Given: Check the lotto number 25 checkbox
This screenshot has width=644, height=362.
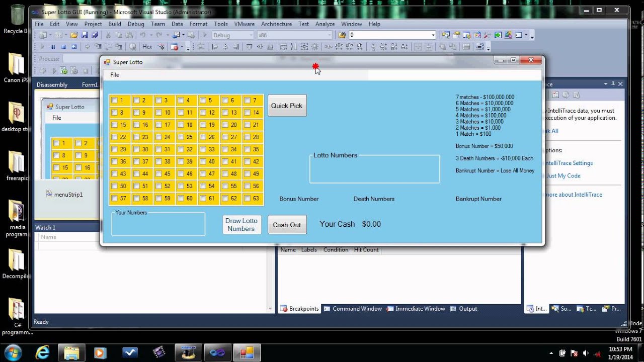Looking at the screenshot, I should tap(181, 137).
